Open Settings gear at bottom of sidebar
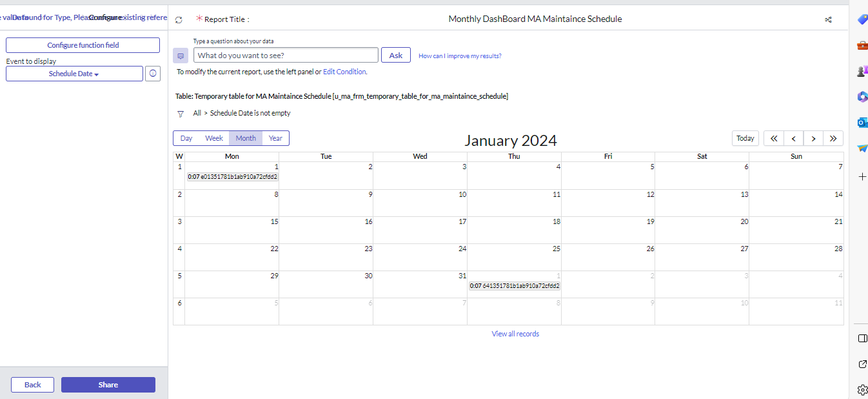The height and width of the screenshot is (399, 868). [862, 390]
